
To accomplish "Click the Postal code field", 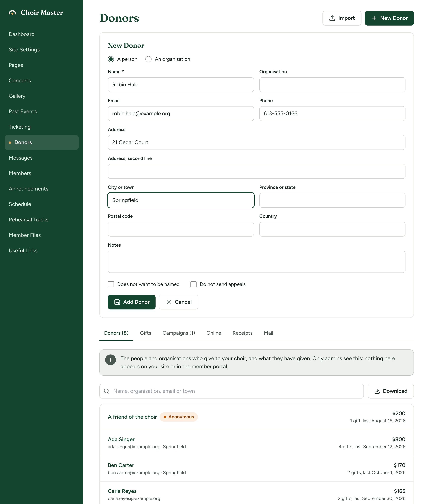I will (x=181, y=229).
